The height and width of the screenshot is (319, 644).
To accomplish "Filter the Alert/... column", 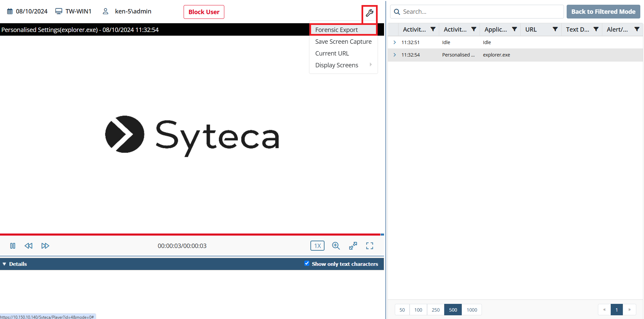I will coord(637,29).
